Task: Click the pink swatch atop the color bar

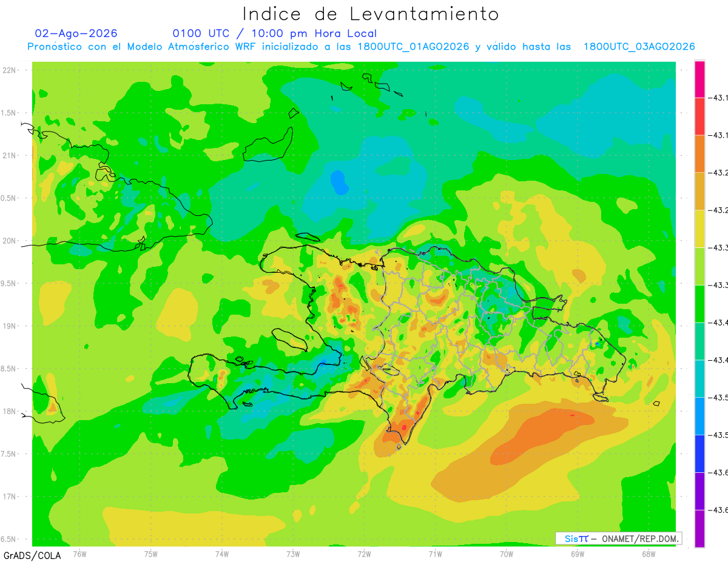Action: [x=699, y=79]
